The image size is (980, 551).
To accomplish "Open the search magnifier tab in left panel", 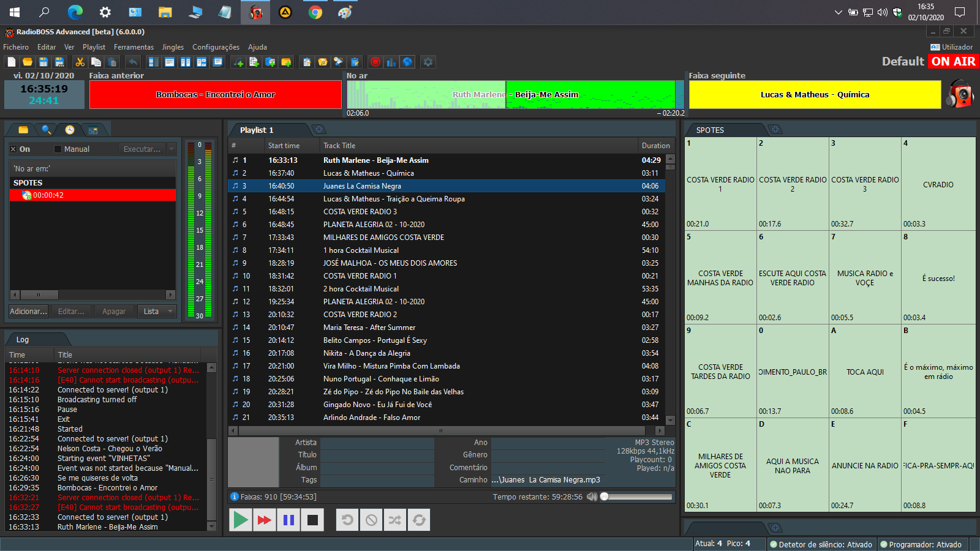I will pyautogui.click(x=47, y=130).
